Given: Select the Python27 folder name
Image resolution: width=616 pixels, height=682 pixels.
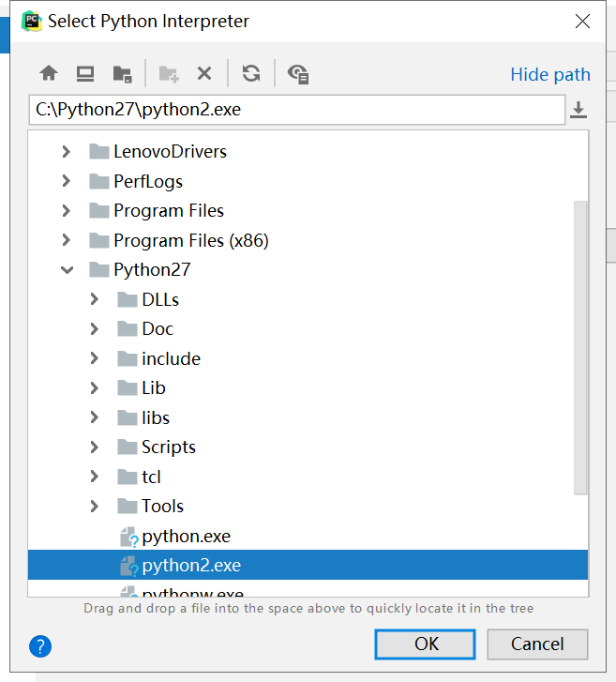Looking at the screenshot, I should [152, 270].
